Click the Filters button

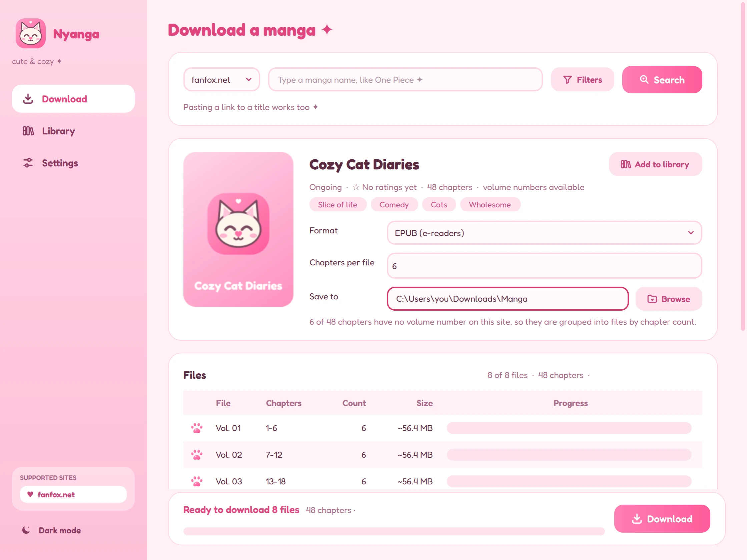pos(582,80)
